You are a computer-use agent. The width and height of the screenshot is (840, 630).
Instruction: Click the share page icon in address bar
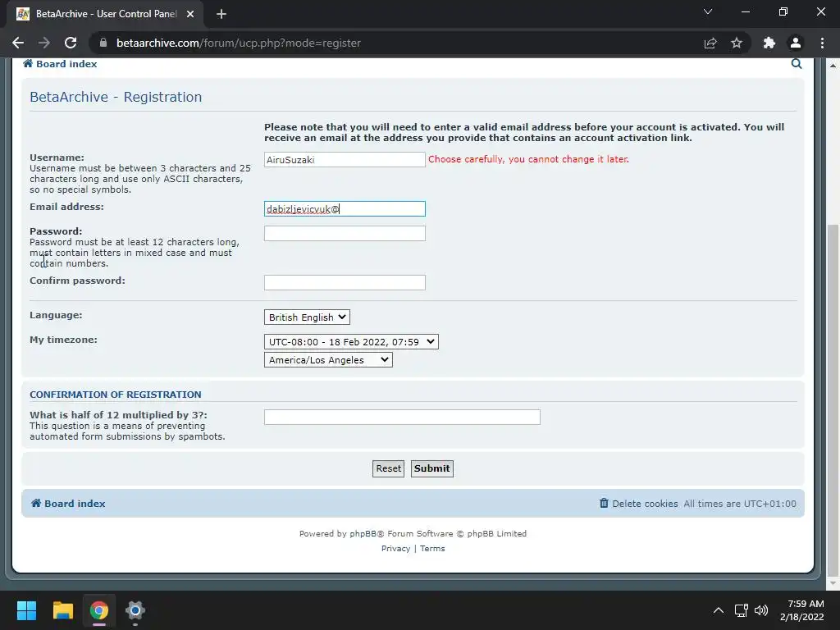[710, 43]
